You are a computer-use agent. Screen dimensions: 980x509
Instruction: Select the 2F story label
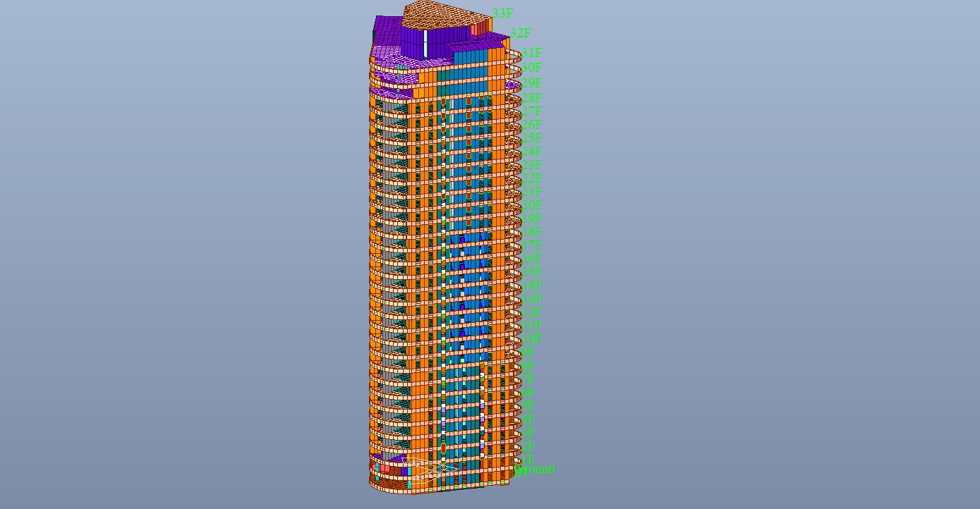click(528, 446)
